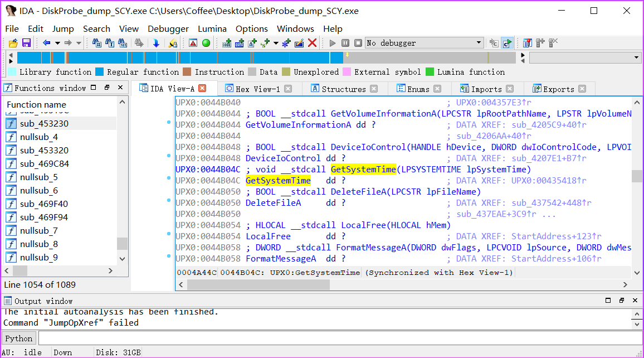Screen dimensions: 644x358
Task: Click the red X delete toolbar icon
Action: 312,43
